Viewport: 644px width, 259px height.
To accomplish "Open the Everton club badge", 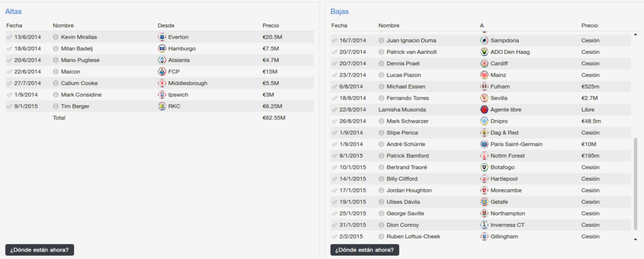I will [162, 37].
